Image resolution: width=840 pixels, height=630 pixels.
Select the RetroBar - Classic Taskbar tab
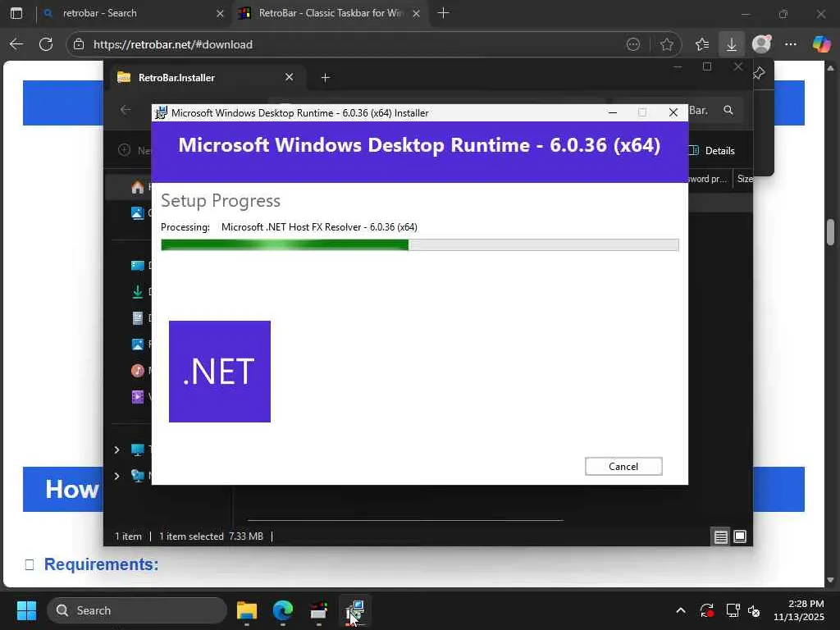(x=330, y=13)
